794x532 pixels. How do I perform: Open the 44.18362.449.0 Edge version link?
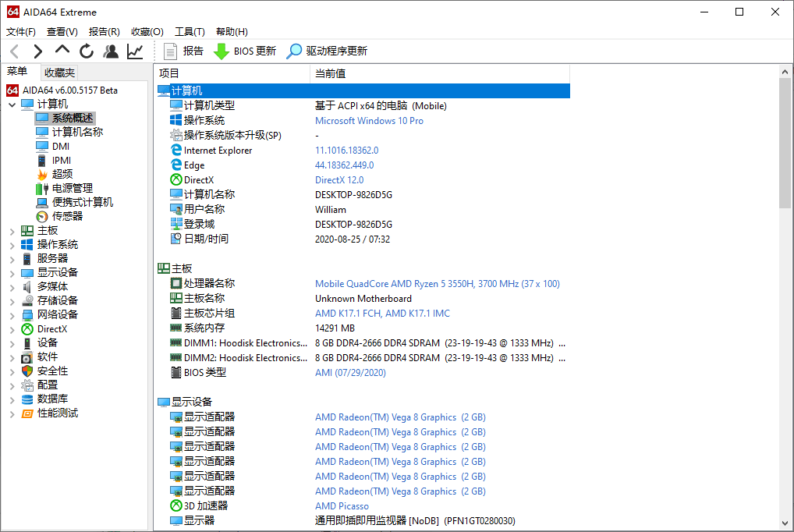point(344,165)
